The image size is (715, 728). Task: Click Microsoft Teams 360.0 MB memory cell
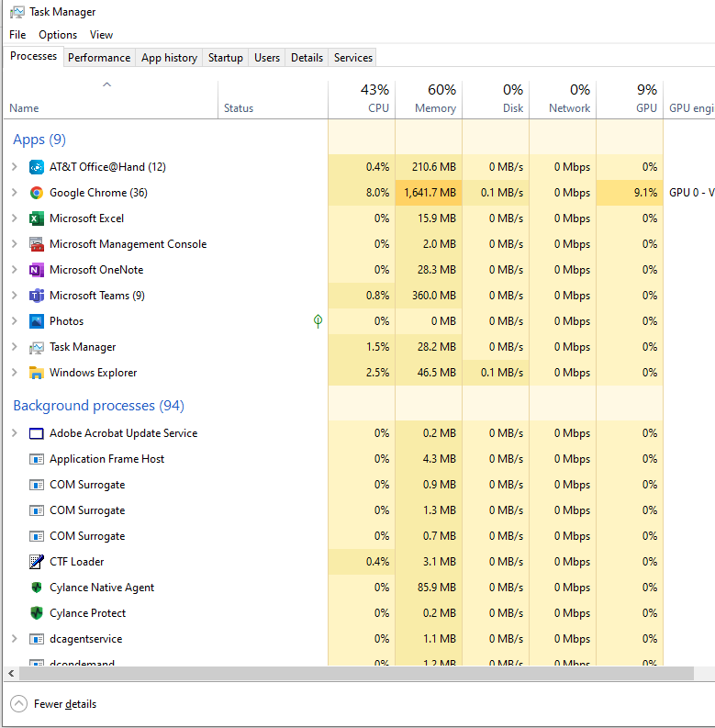click(429, 296)
